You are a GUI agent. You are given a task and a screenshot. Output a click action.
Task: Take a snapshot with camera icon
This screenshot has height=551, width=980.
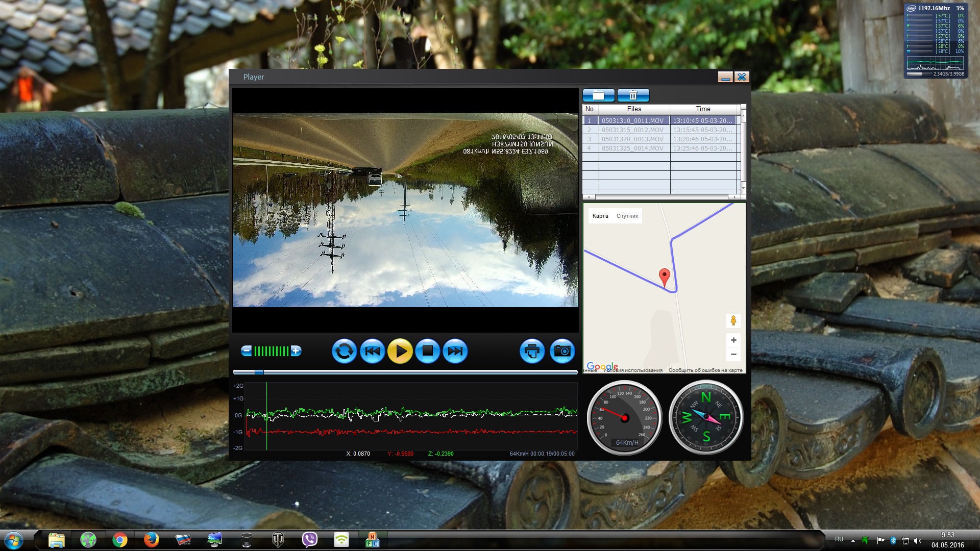coord(562,351)
